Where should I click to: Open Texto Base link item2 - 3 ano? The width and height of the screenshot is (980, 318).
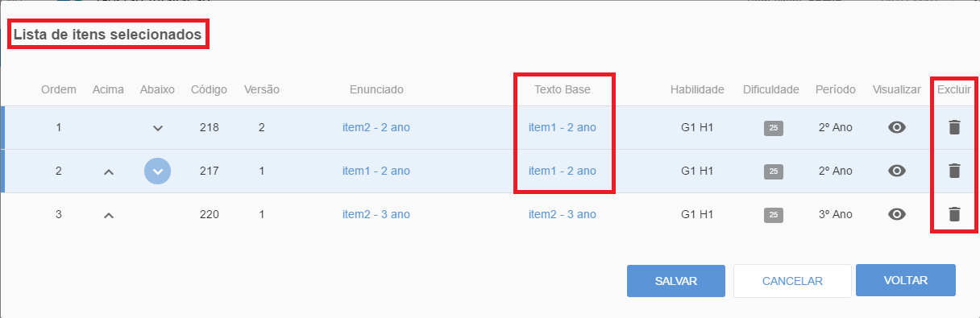[563, 214]
